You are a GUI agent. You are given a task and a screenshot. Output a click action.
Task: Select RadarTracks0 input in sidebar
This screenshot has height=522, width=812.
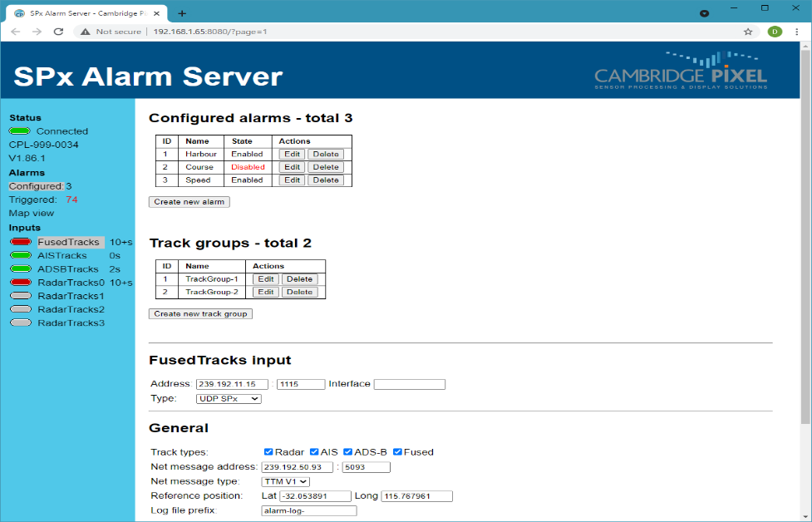pyautogui.click(x=71, y=283)
